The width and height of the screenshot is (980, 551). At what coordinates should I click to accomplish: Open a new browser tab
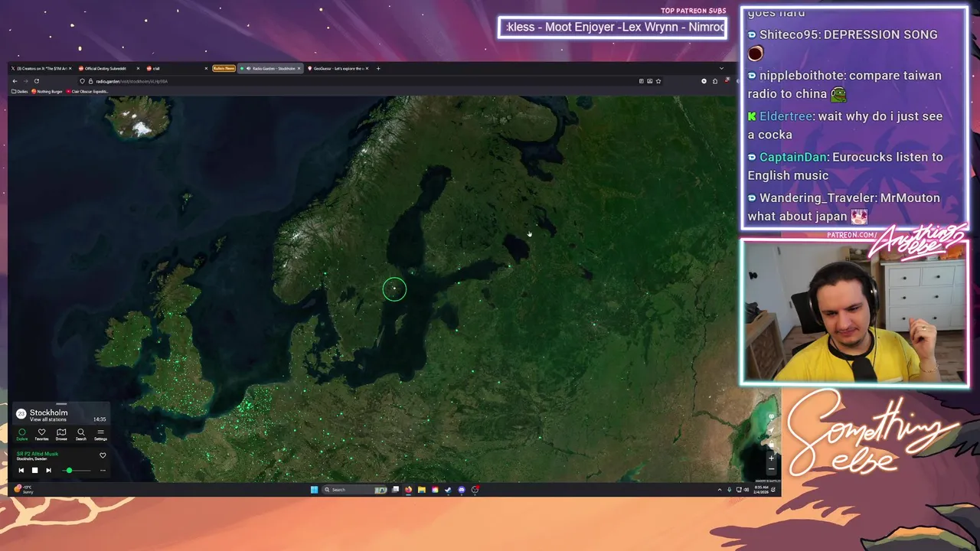pos(378,68)
